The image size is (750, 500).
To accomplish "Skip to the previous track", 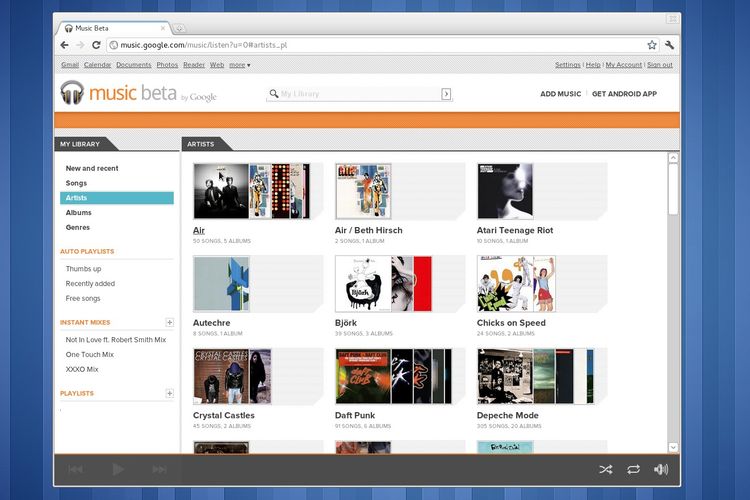I will pyautogui.click(x=76, y=469).
